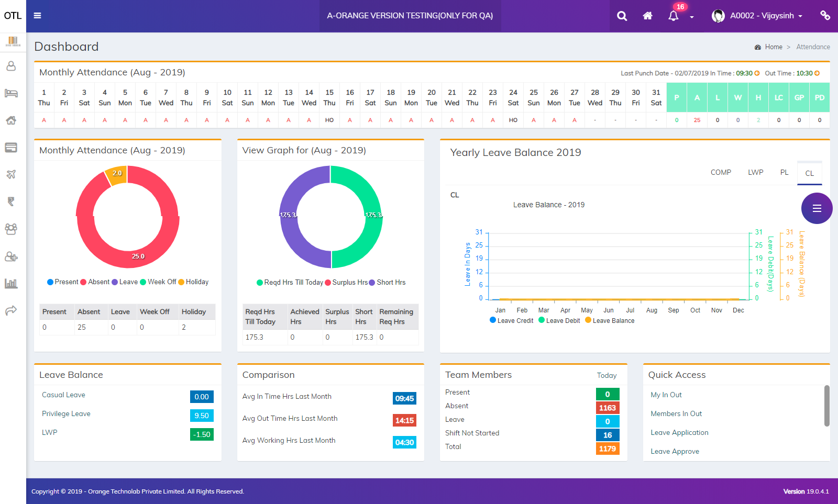This screenshot has height=504, width=838.
Task: Select the LWP tab
Action: point(755,172)
